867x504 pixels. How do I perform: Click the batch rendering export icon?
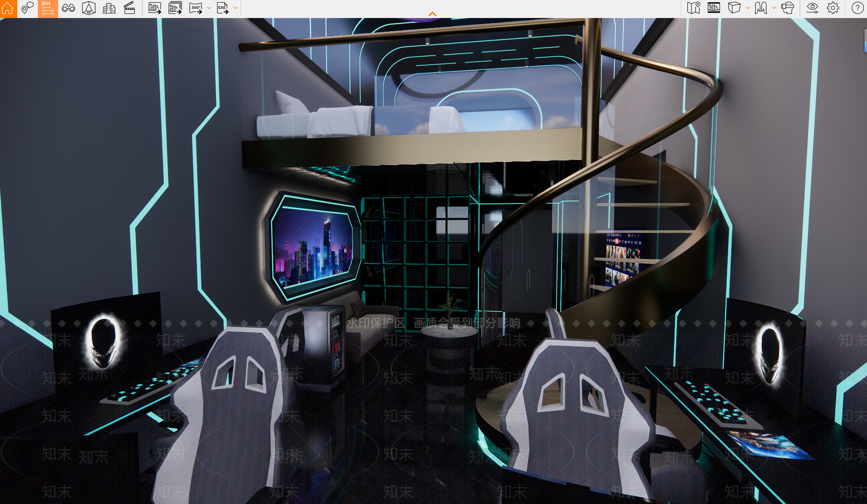coord(175,8)
